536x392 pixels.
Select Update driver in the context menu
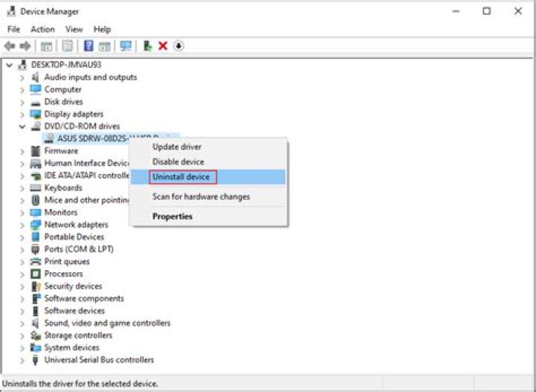(176, 147)
